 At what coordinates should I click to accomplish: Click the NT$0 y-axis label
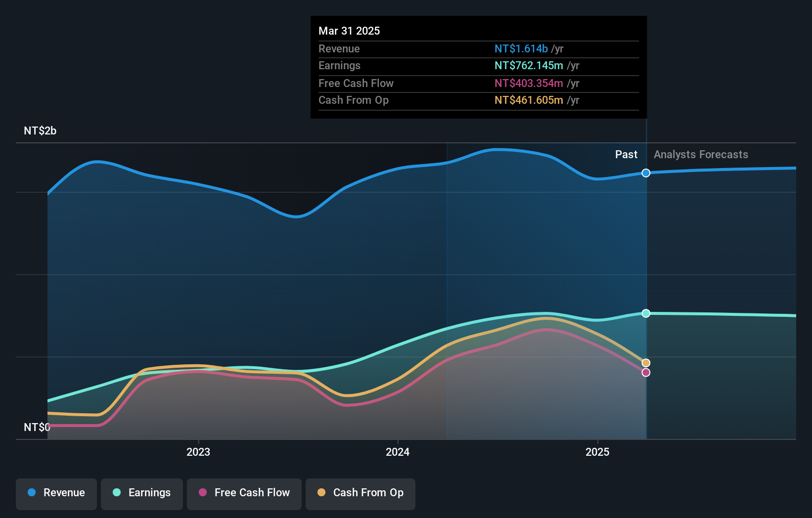click(37, 427)
